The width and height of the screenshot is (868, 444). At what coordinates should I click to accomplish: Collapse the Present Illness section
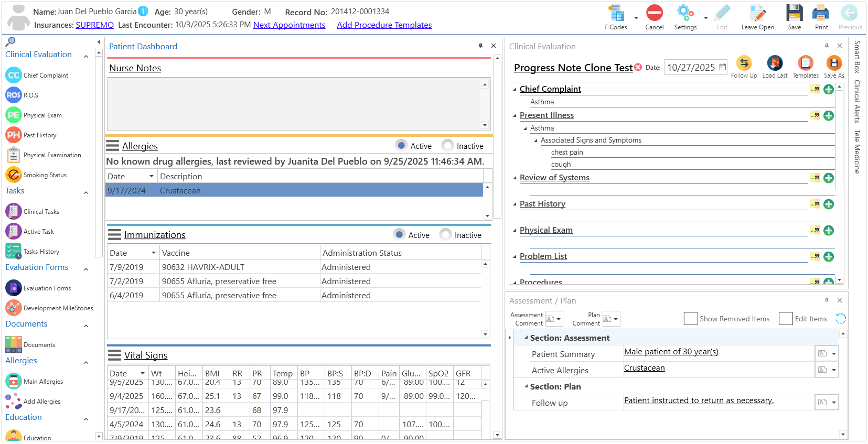click(515, 115)
